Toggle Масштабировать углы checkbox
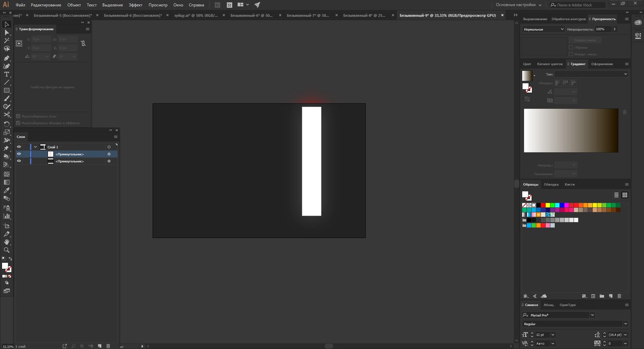 coord(18,116)
